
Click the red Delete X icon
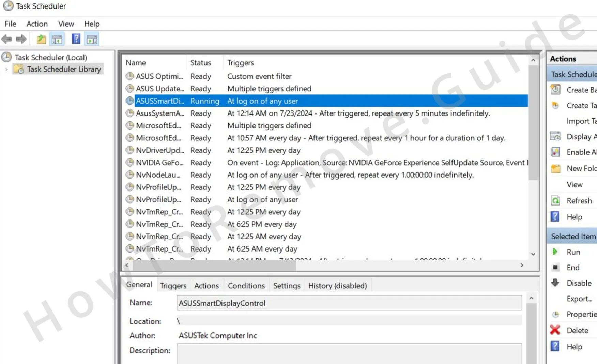[x=555, y=330]
